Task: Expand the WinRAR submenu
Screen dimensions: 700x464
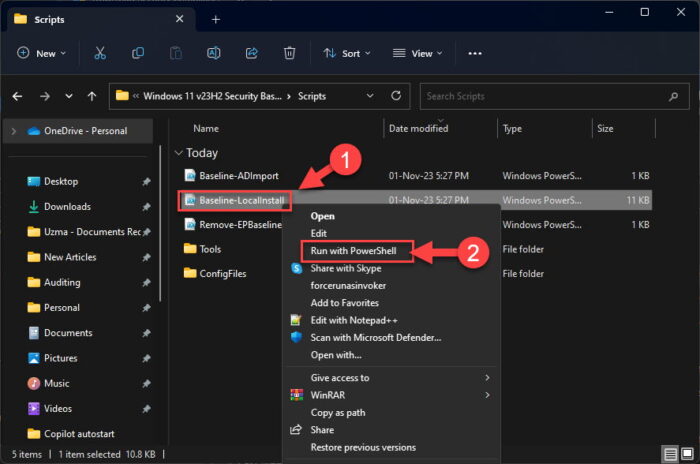Action: point(488,395)
